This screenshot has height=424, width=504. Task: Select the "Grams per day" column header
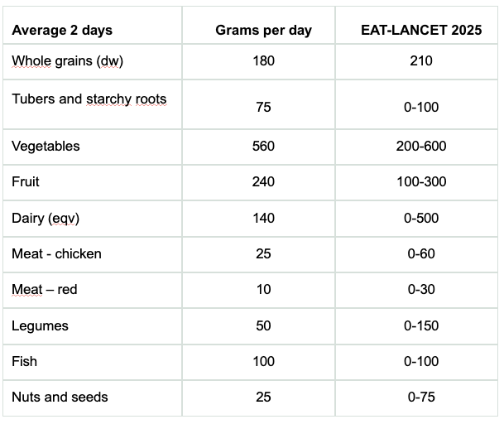point(263,31)
